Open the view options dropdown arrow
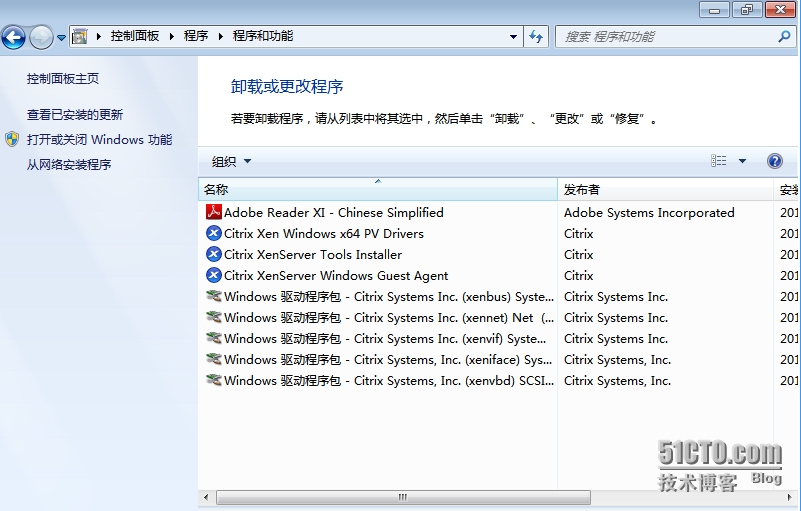The image size is (801, 511). tap(742, 161)
